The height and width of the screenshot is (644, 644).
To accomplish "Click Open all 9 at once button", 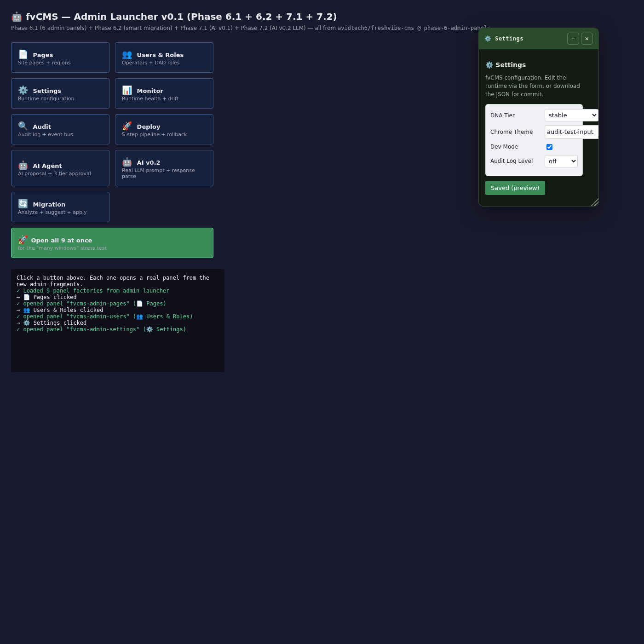I will click(112, 243).
